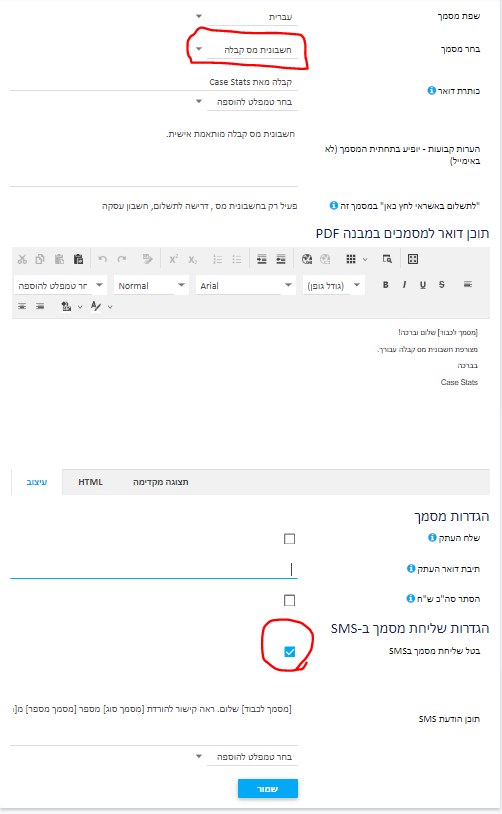This screenshot has height=814, width=502.
Task: Click the תיבת דואר העתק input field
Action: click(x=154, y=569)
